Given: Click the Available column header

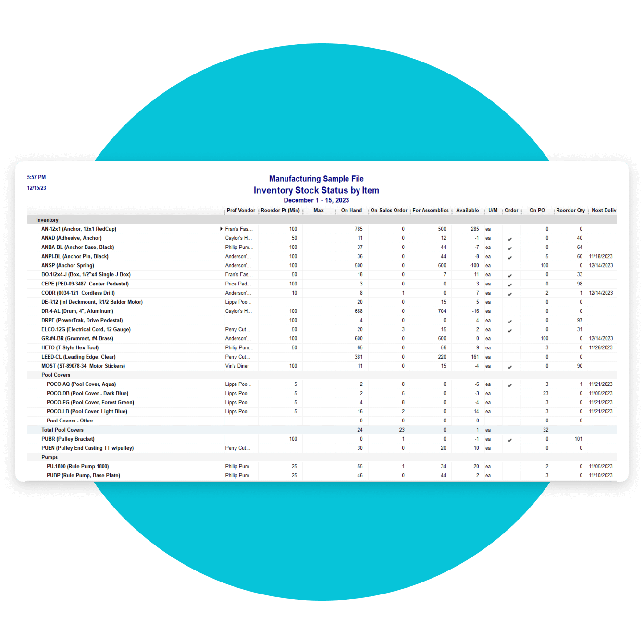Looking at the screenshot, I should 468,210.
